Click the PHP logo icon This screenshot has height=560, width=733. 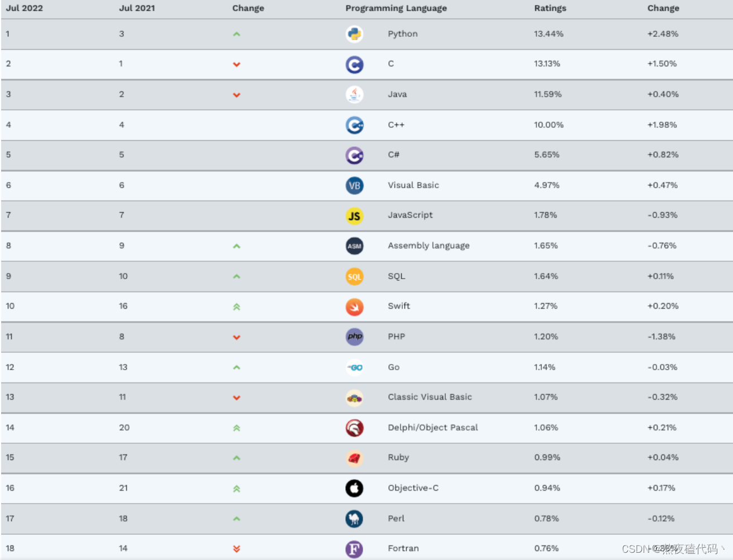point(354,337)
